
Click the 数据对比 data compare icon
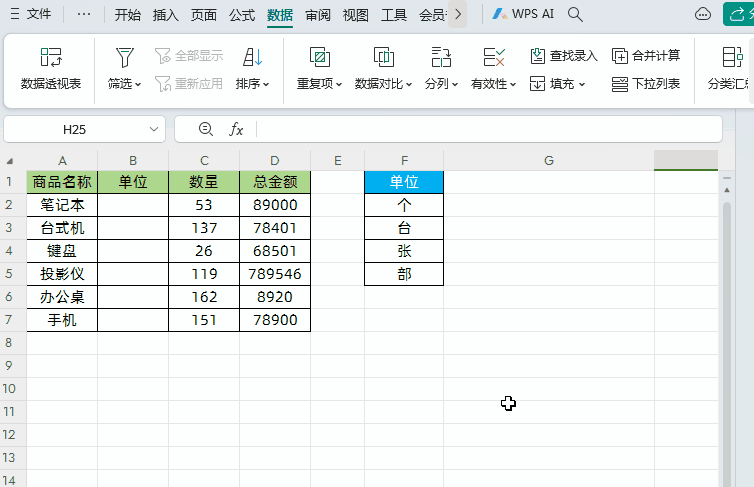coord(384,57)
